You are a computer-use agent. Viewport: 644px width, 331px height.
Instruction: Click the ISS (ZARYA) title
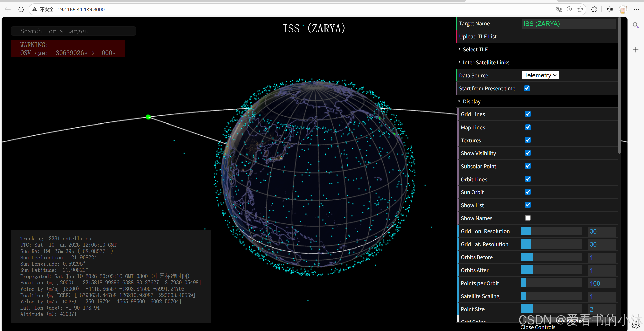[314, 28]
